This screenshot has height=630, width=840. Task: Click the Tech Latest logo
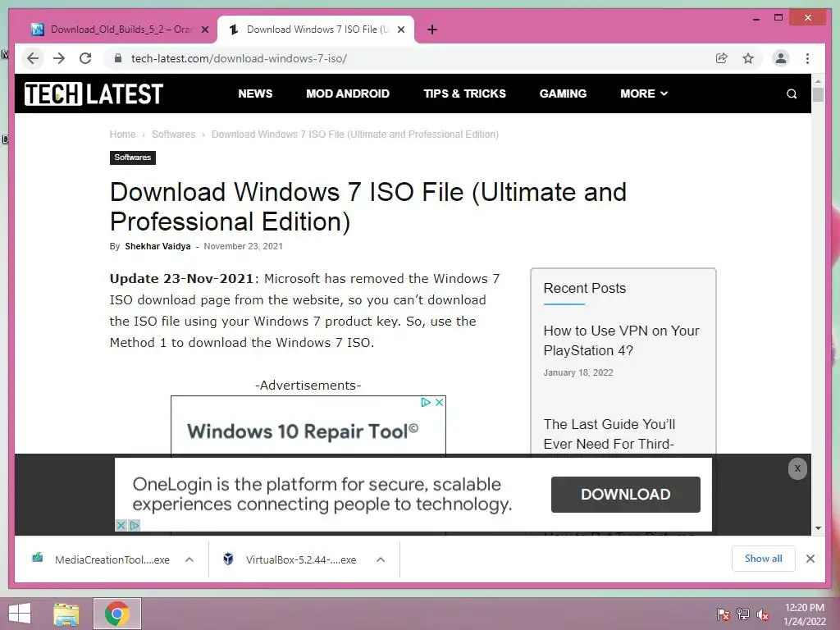pyautogui.click(x=94, y=94)
